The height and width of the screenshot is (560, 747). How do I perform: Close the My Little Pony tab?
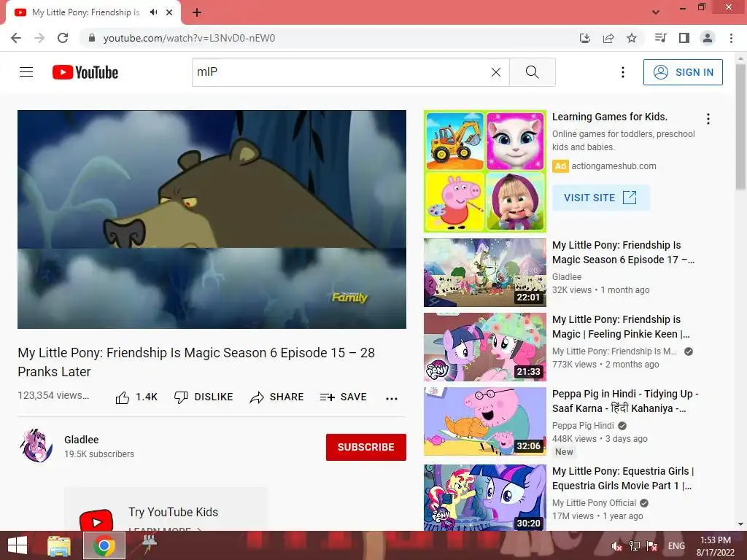pyautogui.click(x=169, y=12)
